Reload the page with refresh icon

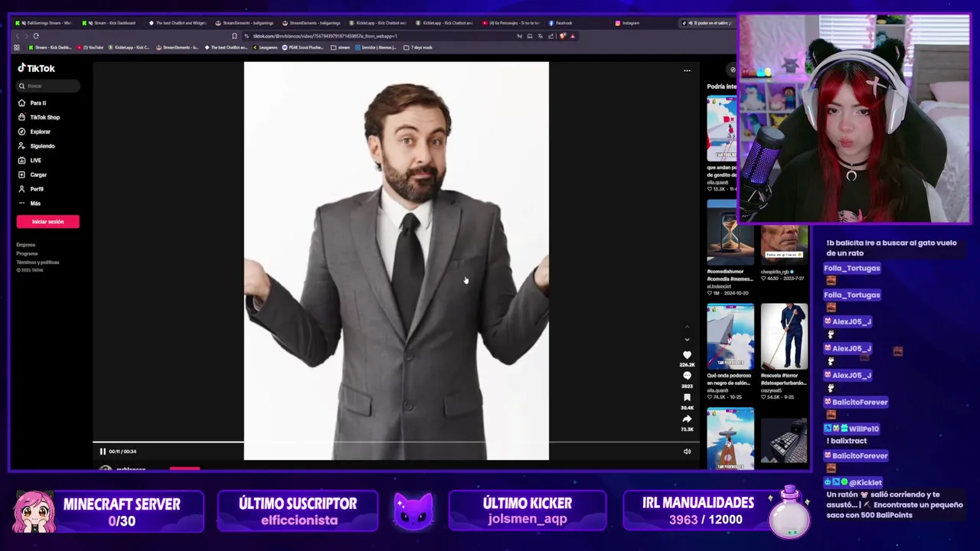click(36, 36)
